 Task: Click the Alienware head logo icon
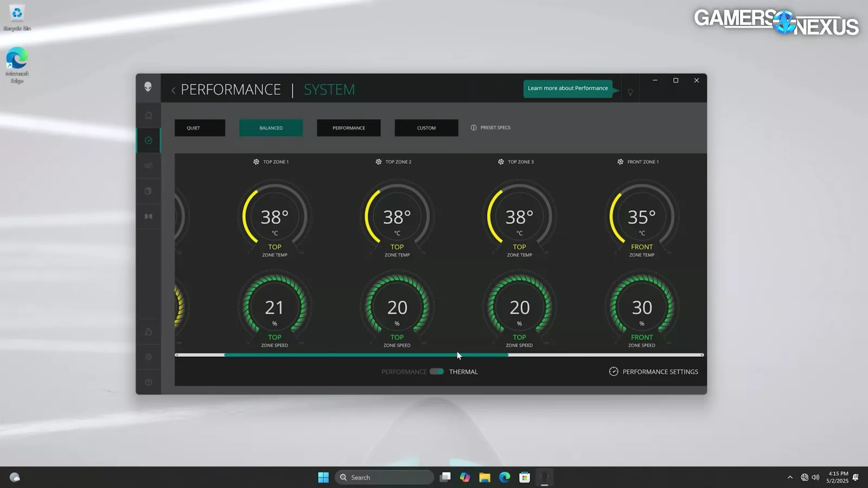click(148, 87)
